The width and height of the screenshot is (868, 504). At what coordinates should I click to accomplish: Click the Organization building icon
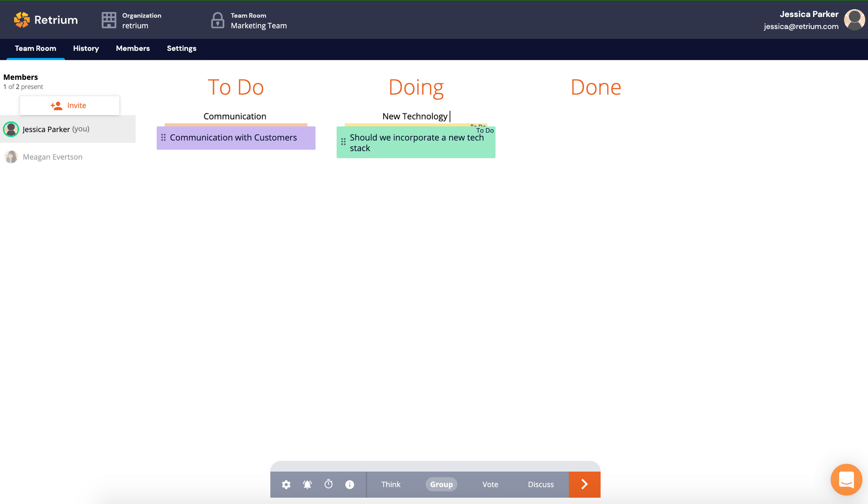pos(109,20)
